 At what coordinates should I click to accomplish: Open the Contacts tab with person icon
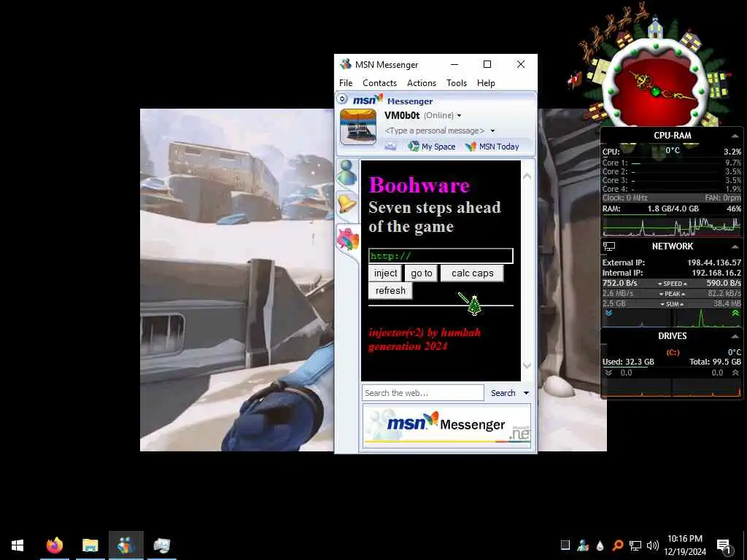click(x=347, y=172)
